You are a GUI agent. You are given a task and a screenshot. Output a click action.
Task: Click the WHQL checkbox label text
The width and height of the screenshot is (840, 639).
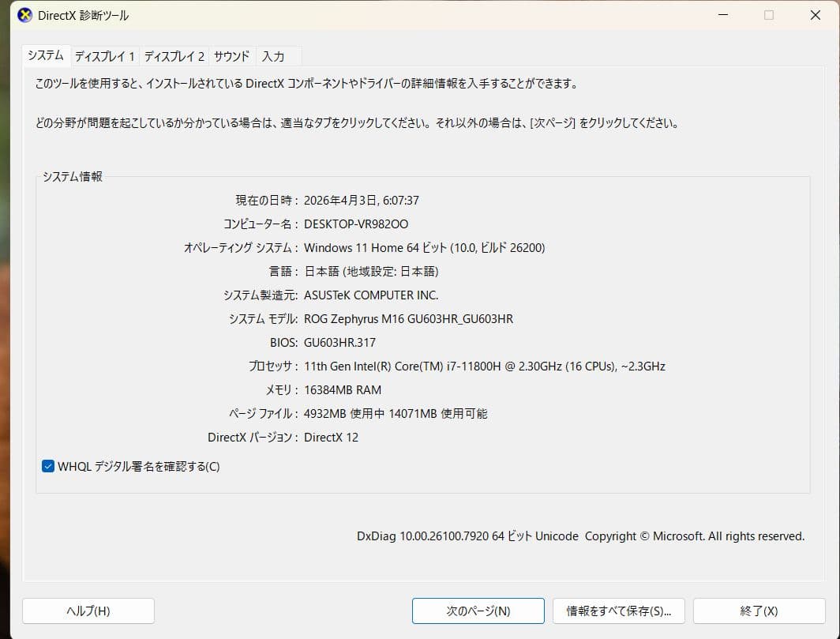139,466
